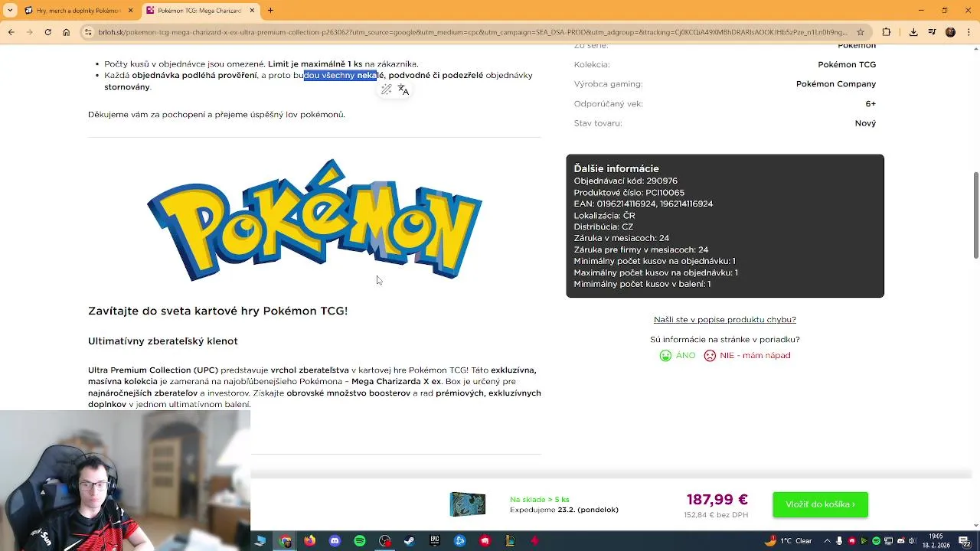Image resolution: width=980 pixels, height=551 pixels.
Task: Click the 'Na sklade > 5 ks' stock text
Action: coord(539,500)
